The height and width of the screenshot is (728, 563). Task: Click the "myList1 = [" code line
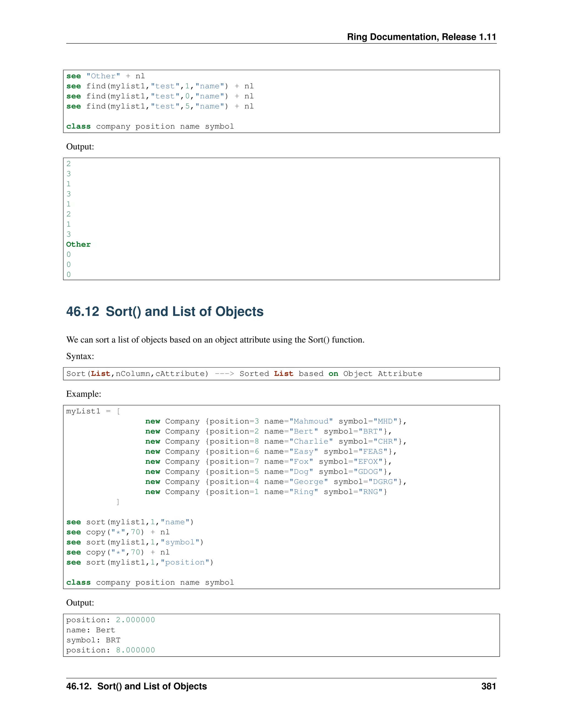pyautogui.click(x=93, y=411)
